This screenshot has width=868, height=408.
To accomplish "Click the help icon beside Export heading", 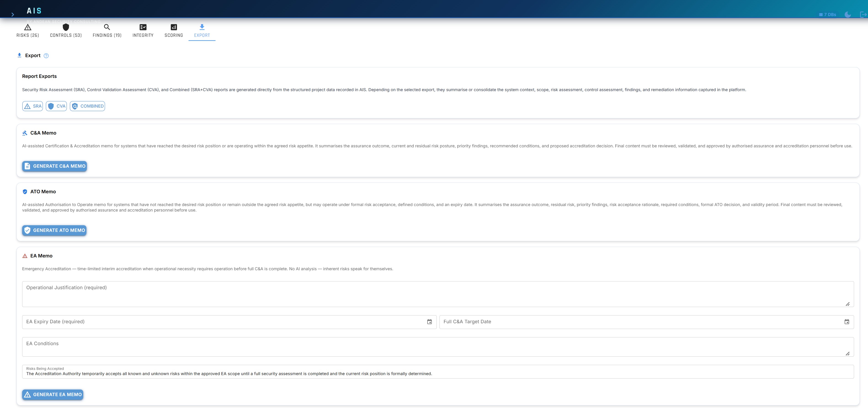I will tap(46, 56).
